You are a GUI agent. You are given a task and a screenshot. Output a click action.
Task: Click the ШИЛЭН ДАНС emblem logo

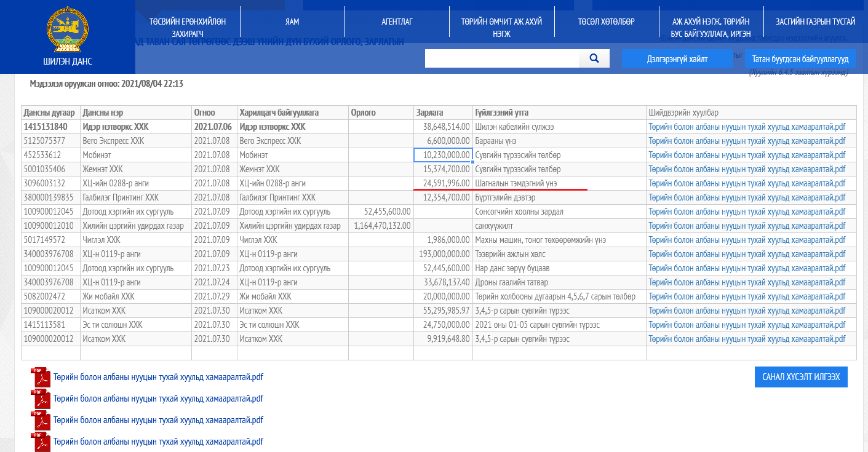(x=68, y=30)
